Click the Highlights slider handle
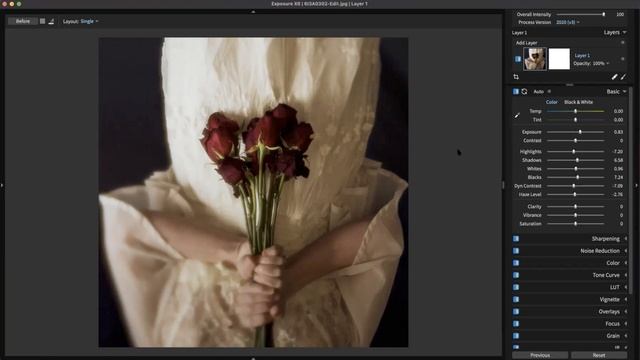This screenshot has height=360, width=640. (573, 152)
